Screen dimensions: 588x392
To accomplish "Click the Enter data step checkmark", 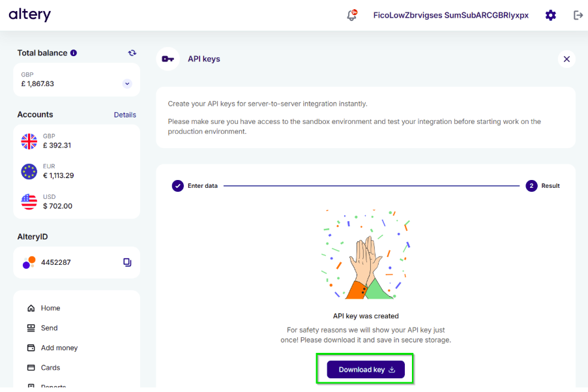I will (178, 186).
